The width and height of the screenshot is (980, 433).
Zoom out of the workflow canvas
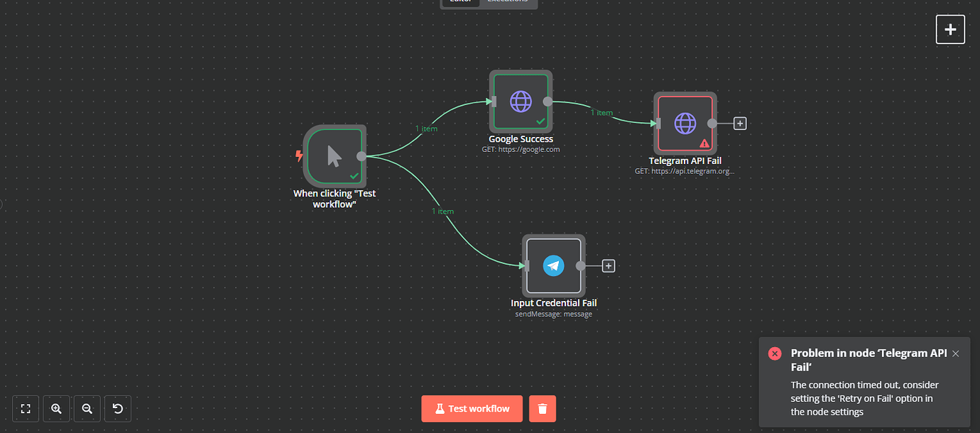coord(87,408)
